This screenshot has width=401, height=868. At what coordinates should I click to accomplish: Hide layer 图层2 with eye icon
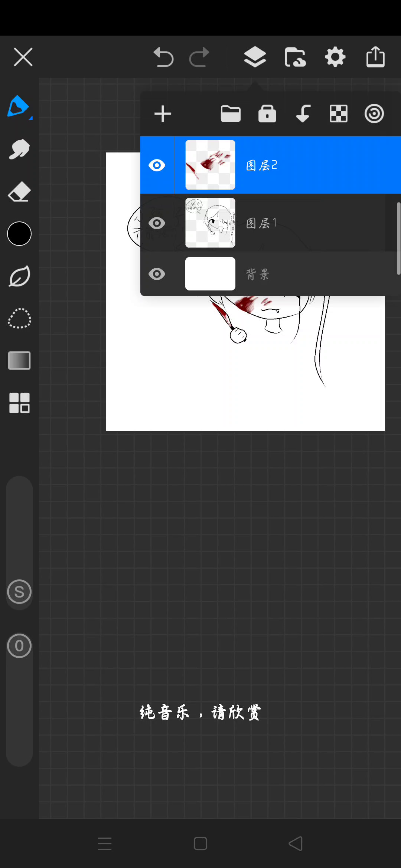157,165
